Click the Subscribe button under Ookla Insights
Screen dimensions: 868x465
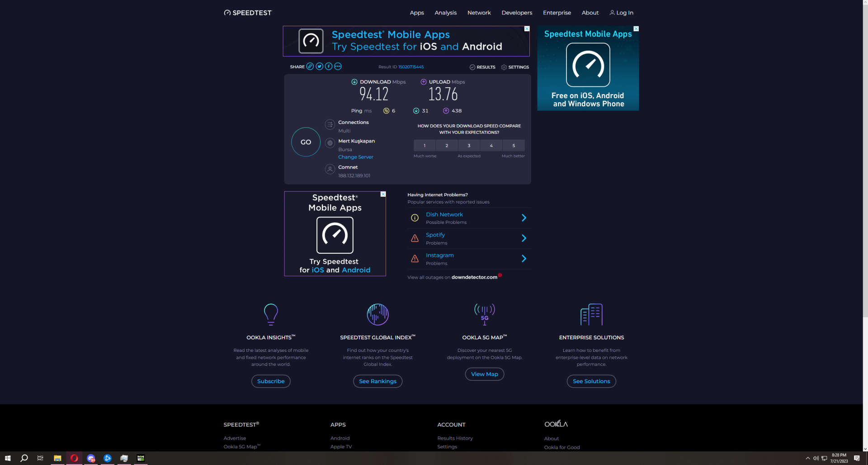[x=271, y=381]
